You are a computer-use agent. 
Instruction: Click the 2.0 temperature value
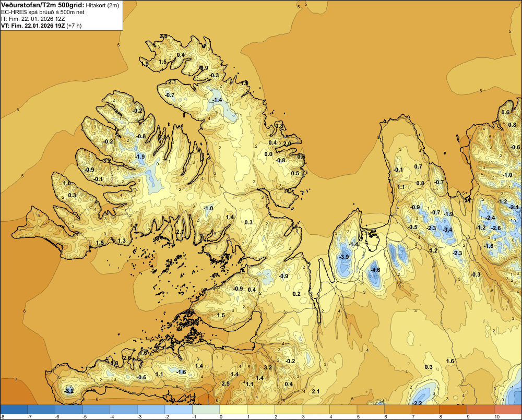(287, 144)
